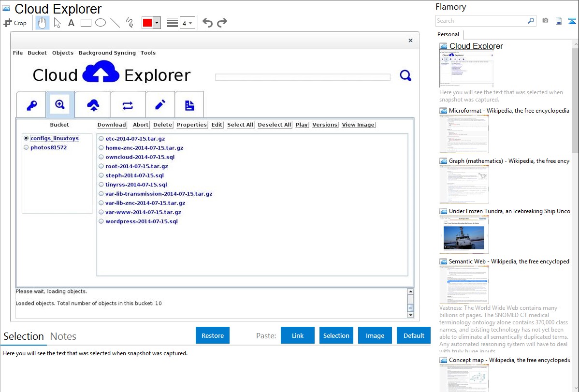The height and width of the screenshot is (392, 579).
Task: Click the red color swatch
Action: pos(147,23)
